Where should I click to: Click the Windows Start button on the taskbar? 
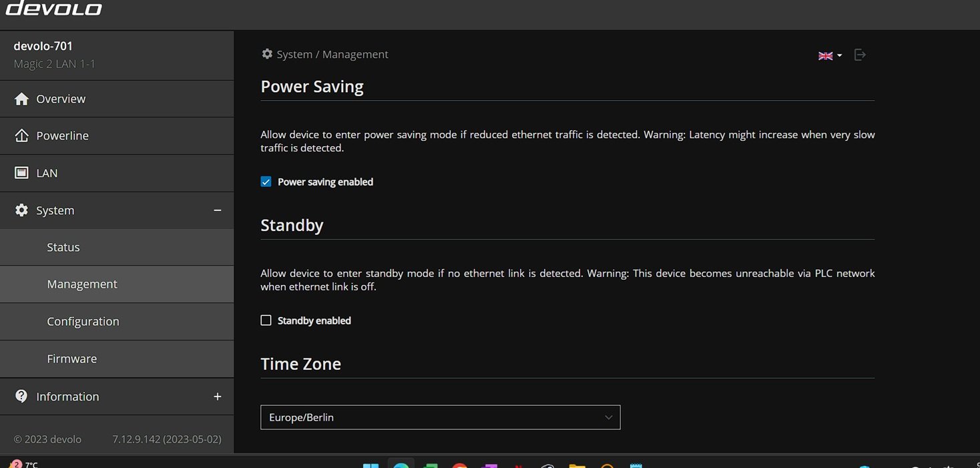[371, 465]
